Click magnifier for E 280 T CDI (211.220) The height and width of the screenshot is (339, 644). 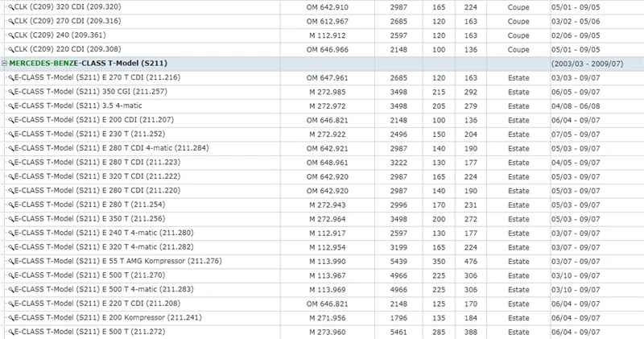click(x=11, y=191)
